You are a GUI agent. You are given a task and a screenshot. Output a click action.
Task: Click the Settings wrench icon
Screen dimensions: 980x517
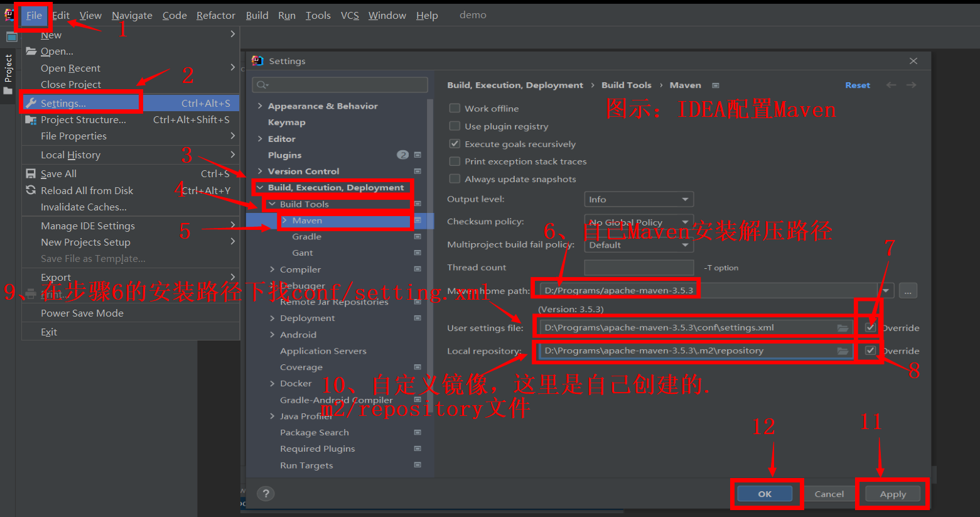click(x=31, y=103)
